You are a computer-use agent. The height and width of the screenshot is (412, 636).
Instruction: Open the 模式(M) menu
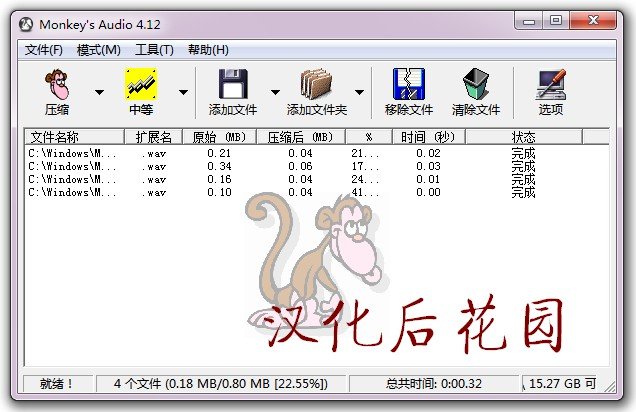(x=99, y=50)
